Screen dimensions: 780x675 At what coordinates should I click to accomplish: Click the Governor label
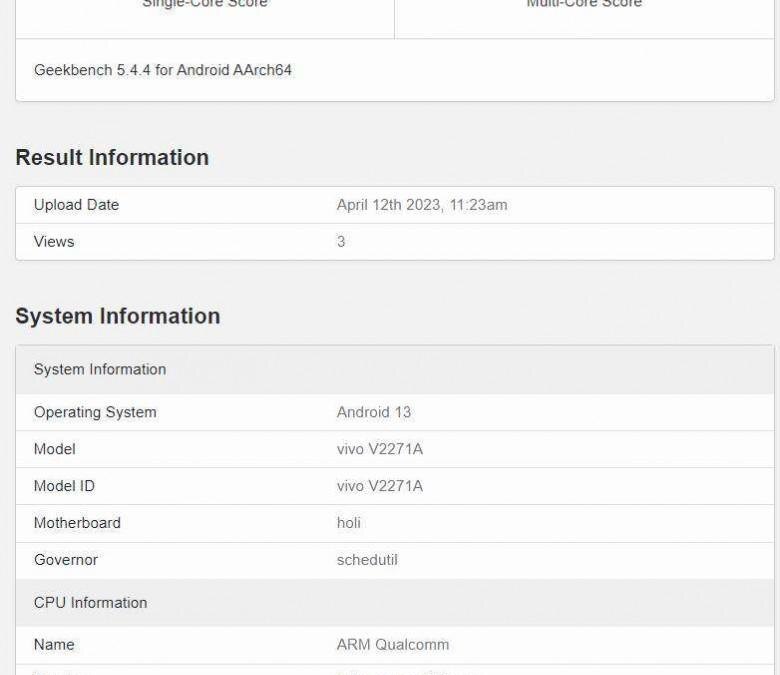[x=66, y=561]
